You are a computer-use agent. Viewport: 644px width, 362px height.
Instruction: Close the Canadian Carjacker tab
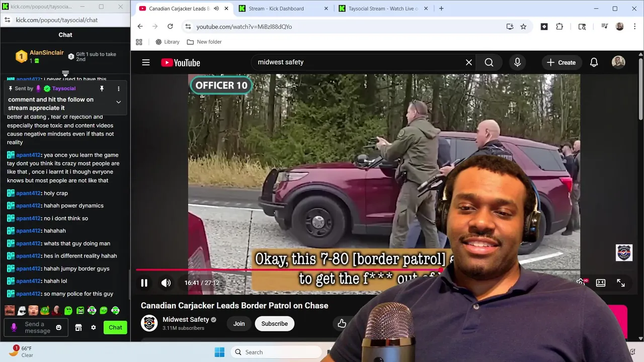(226, 9)
